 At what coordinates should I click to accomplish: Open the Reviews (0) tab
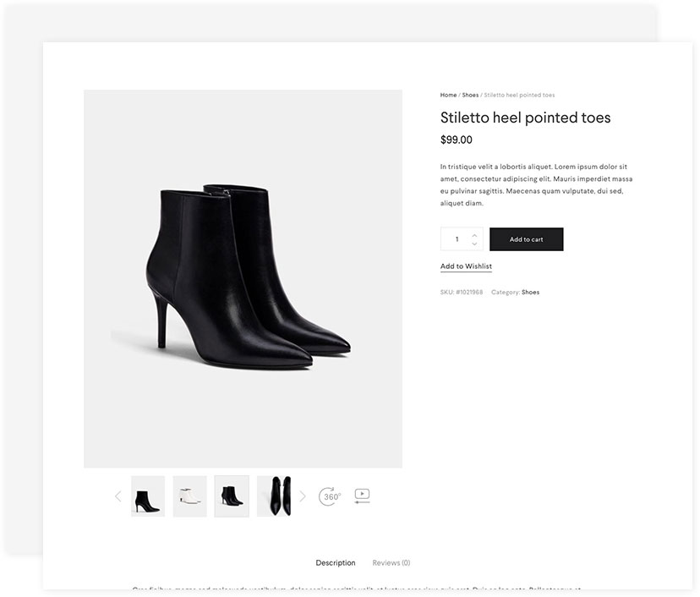pos(391,563)
